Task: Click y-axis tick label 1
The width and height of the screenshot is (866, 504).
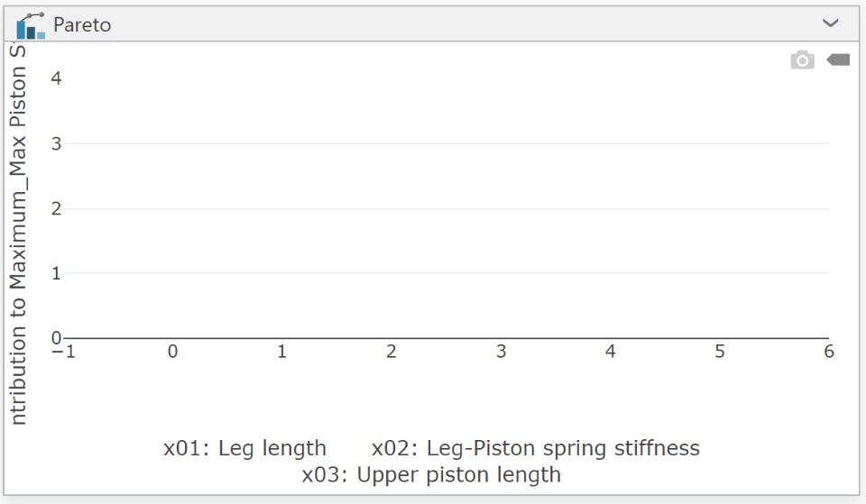Action: (x=56, y=273)
